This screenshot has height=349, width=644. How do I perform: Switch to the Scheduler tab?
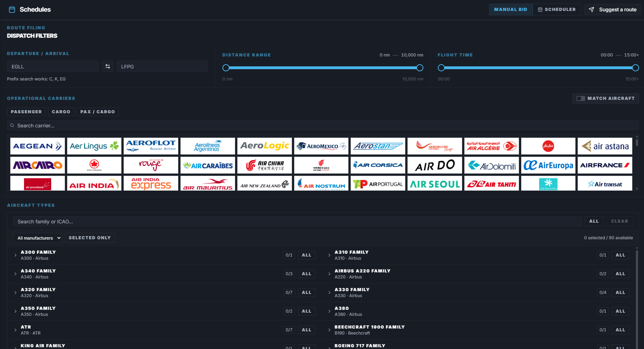(557, 10)
